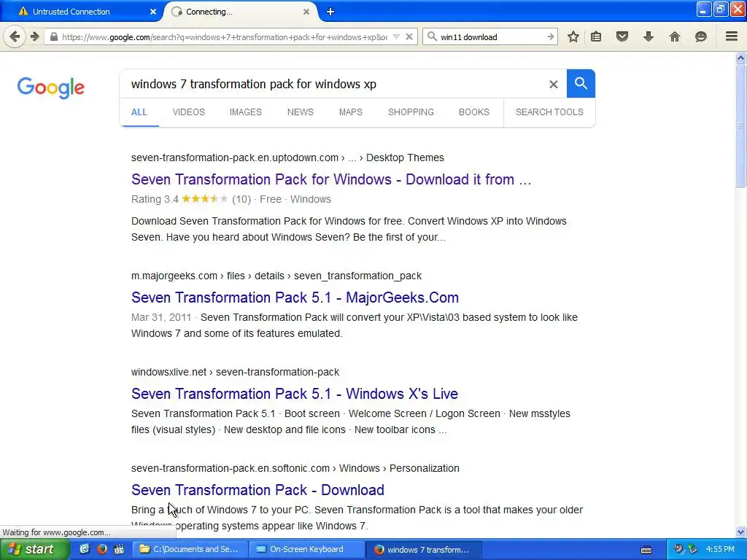Switch to BOOKS results

tap(474, 112)
